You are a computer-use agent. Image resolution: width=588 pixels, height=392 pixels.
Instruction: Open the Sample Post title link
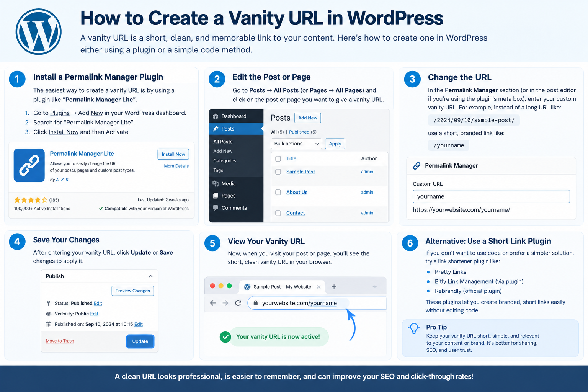click(x=301, y=171)
